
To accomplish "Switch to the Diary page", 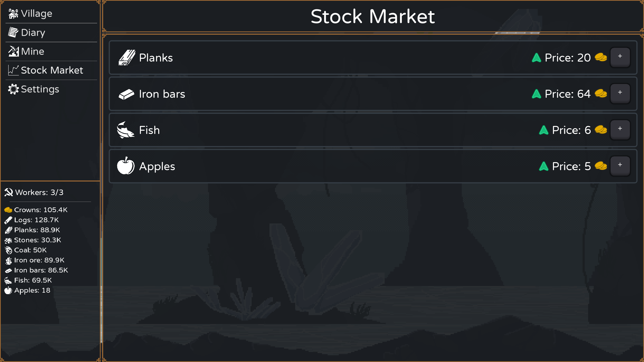I will (33, 32).
